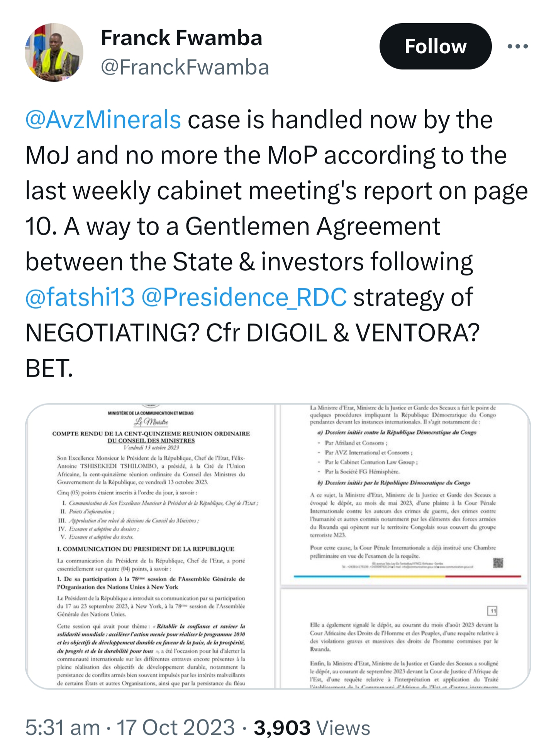Open Franck Fwamba's profile avatar

(x=54, y=52)
